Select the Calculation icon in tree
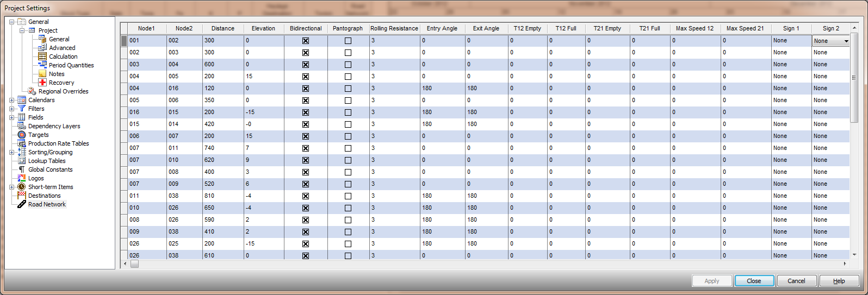Image resolution: width=868 pixels, height=295 pixels. pyautogui.click(x=42, y=57)
